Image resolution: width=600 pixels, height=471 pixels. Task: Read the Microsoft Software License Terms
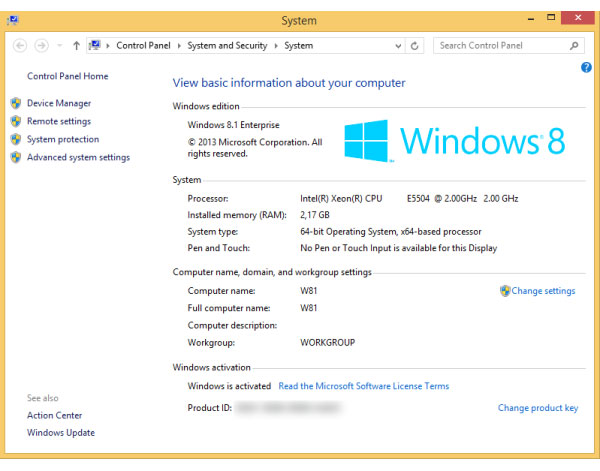point(364,386)
